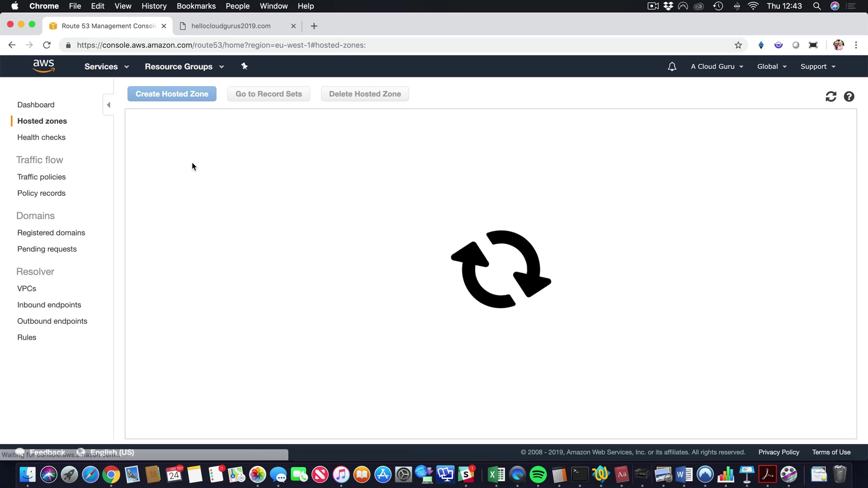Bookmark page with the star icon
Image resolution: width=868 pixels, height=488 pixels.
click(738, 45)
